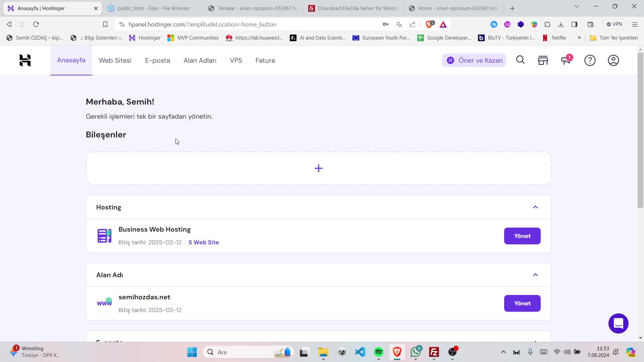This screenshot has height=362, width=644.
Task: Expand the hidden bookmarks overflow arrow
Action: pyautogui.click(x=579, y=38)
